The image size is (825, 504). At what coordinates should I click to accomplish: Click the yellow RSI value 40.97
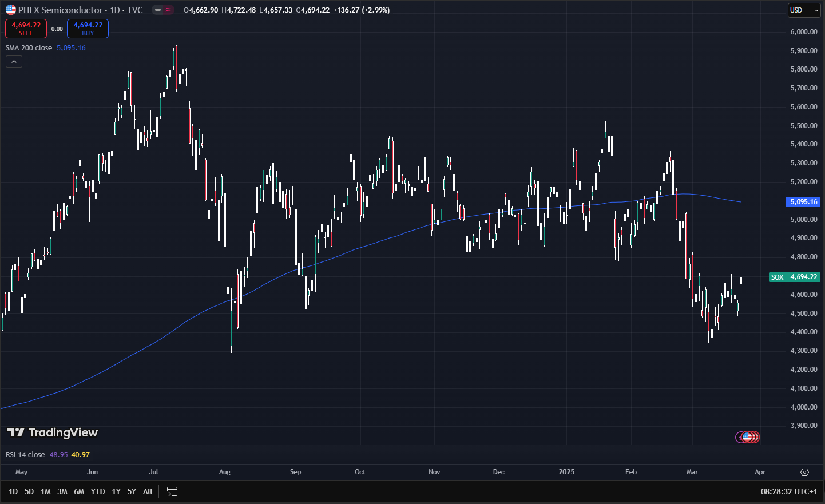click(x=81, y=455)
